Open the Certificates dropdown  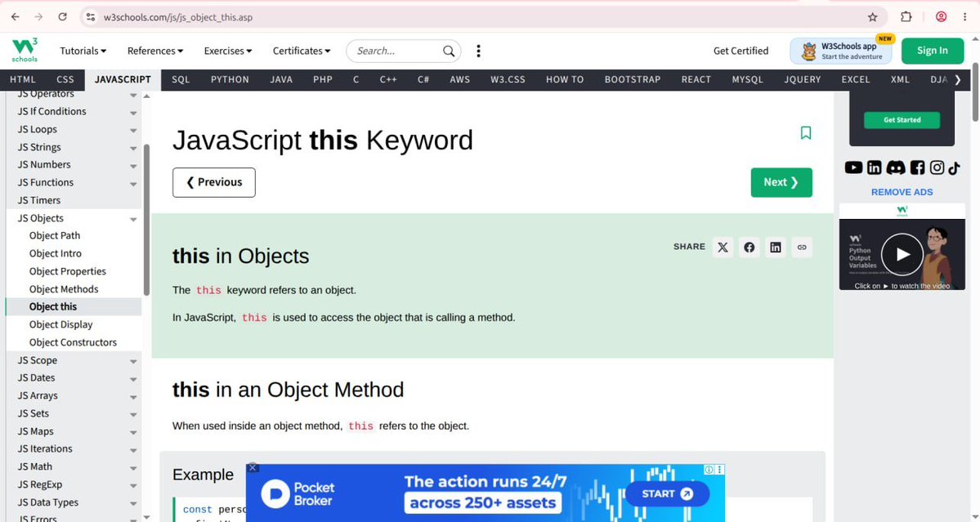(302, 51)
